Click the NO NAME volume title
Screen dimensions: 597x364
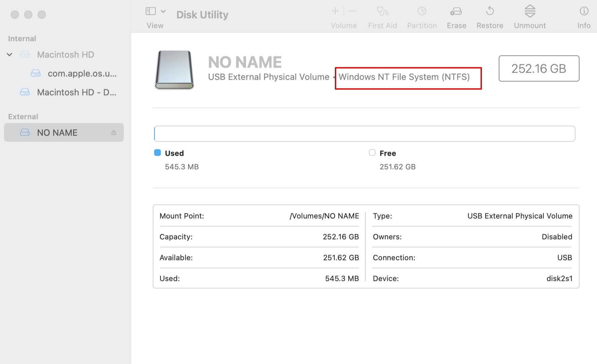(x=245, y=62)
